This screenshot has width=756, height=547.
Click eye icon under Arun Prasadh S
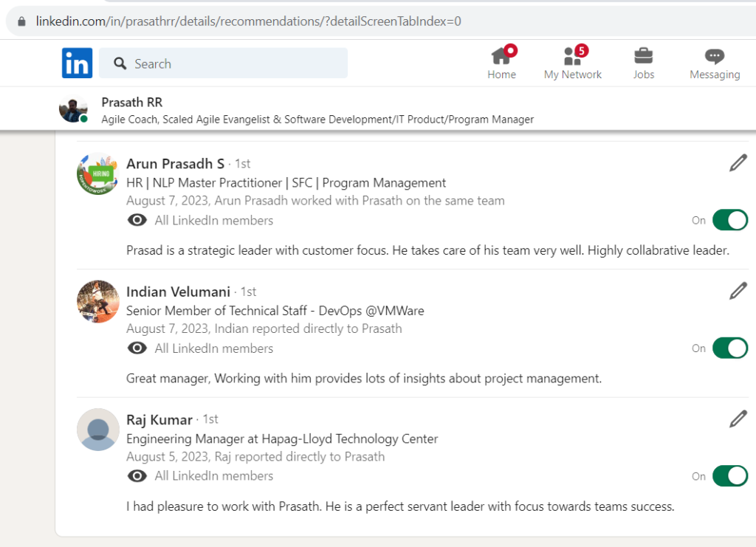tap(137, 220)
